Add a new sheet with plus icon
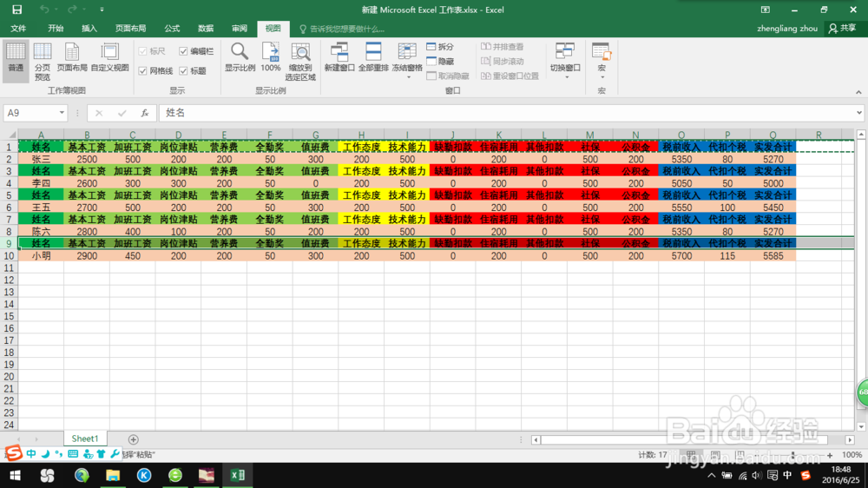Viewport: 868px width, 488px height. [x=133, y=439]
